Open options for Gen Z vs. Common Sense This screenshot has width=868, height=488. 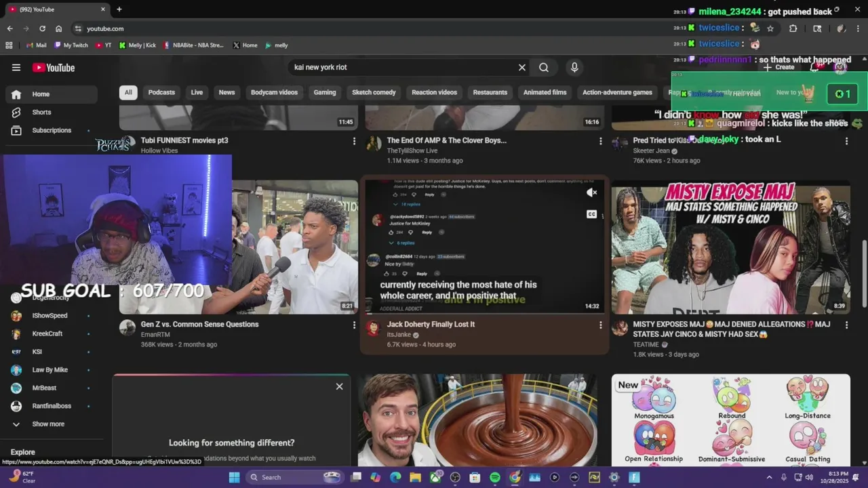354,325
